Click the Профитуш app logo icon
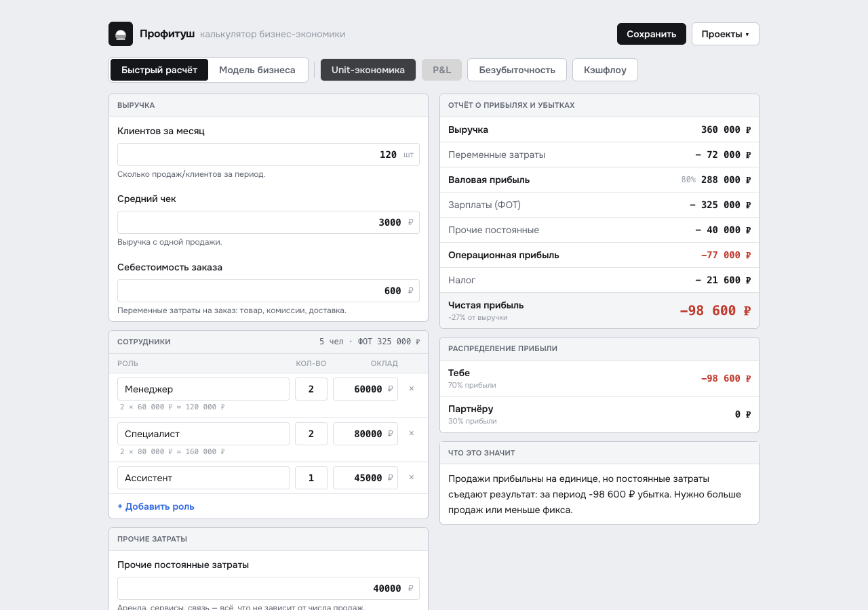 [x=121, y=34]
